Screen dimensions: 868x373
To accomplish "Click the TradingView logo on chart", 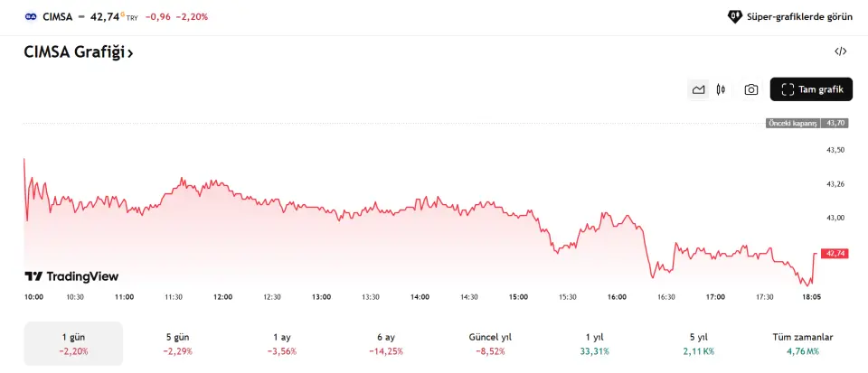I will (x=71, y=276).
